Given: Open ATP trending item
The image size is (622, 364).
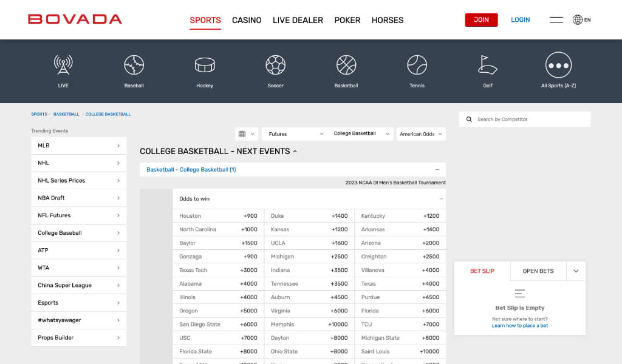Looking at the screenshot, I should point(79,251).
